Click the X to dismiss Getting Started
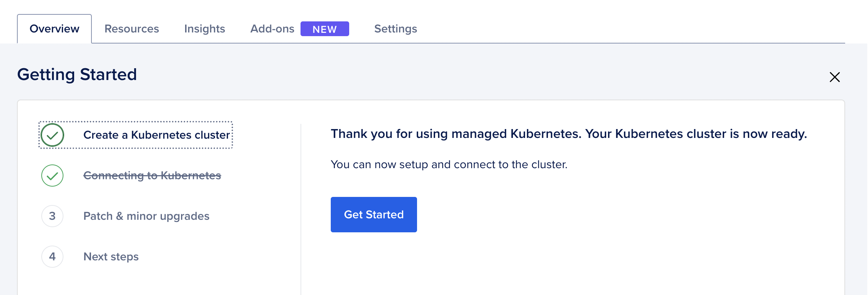868x295 pixels. 834,77
